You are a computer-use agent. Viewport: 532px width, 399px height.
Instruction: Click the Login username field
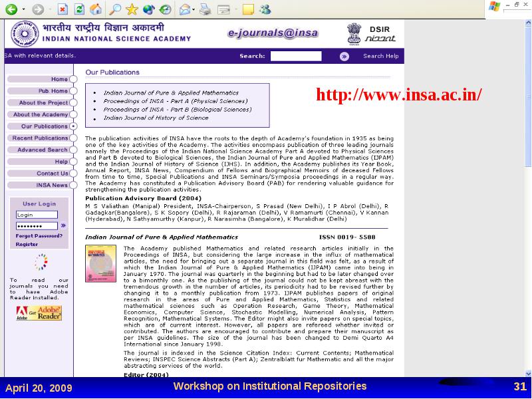37,215
